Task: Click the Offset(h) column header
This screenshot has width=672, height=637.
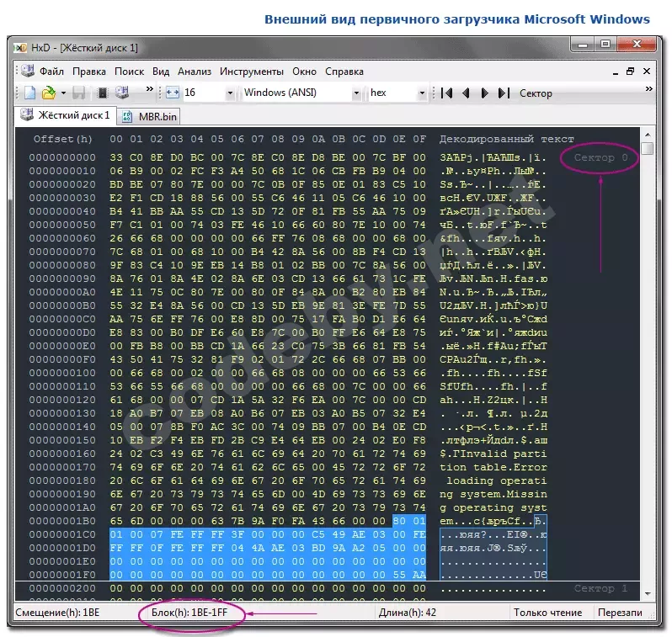Action: tap(62, 139)
